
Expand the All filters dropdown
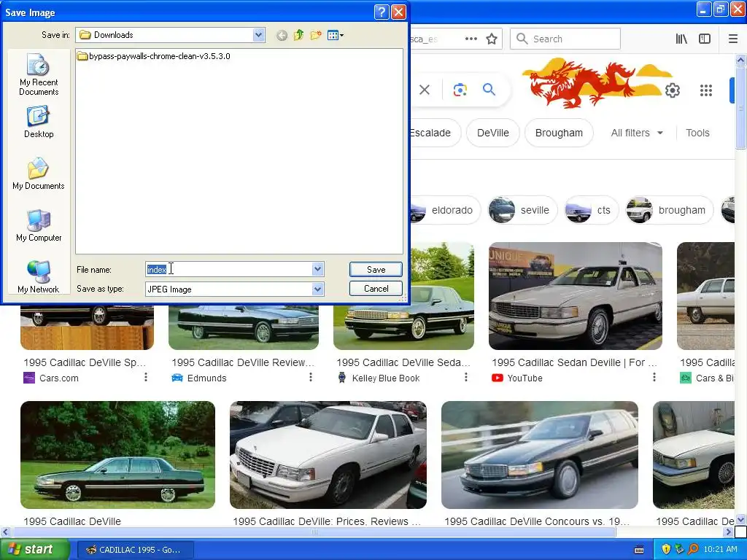pos(637,133)
